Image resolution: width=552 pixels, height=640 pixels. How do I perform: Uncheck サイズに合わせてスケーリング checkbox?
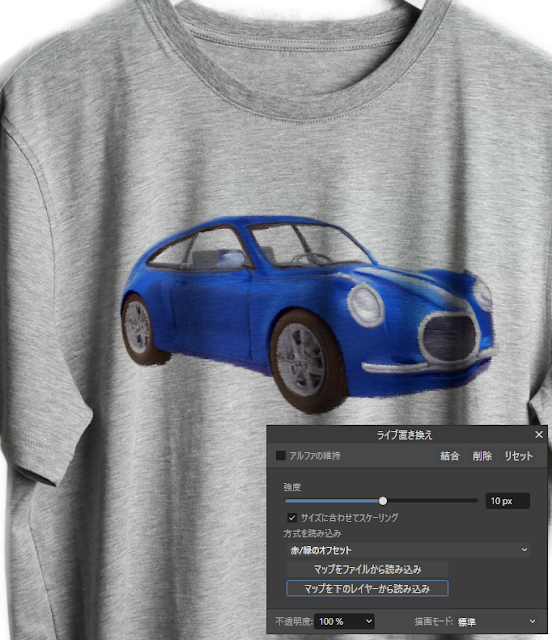pyautogui.click(x=292, y=518)
